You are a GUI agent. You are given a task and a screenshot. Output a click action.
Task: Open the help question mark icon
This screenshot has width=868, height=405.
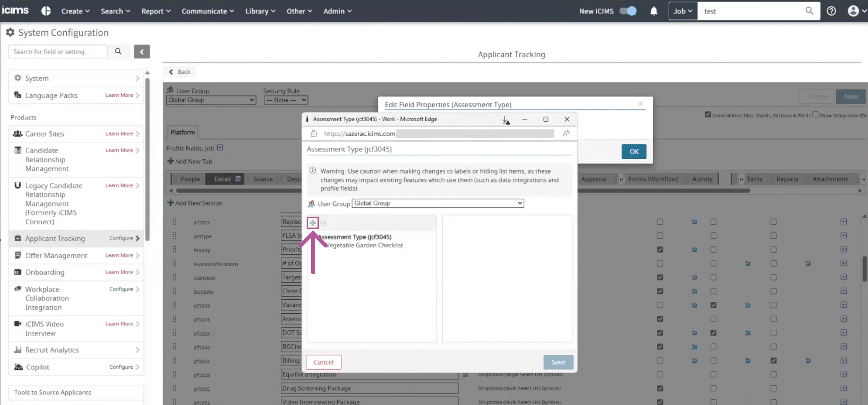point(831,11)
